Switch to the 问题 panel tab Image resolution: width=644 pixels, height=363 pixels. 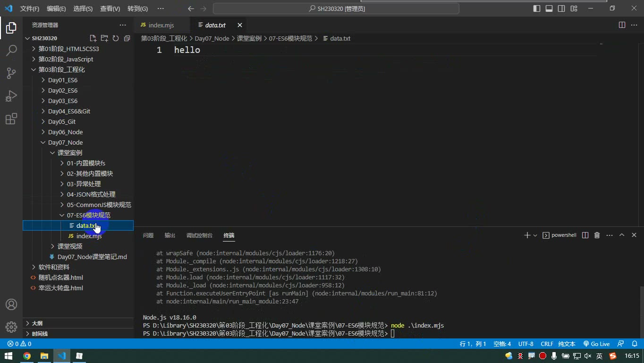(x=148, y=235)
